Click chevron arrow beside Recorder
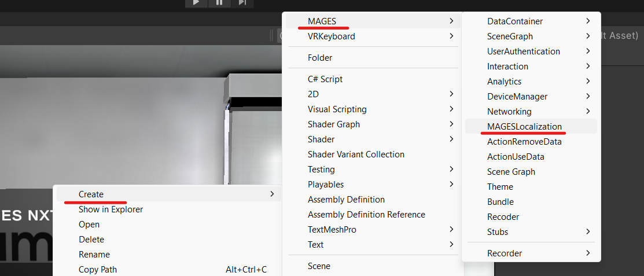This screenshot has width=644, height=276. (x=588, y=253)
